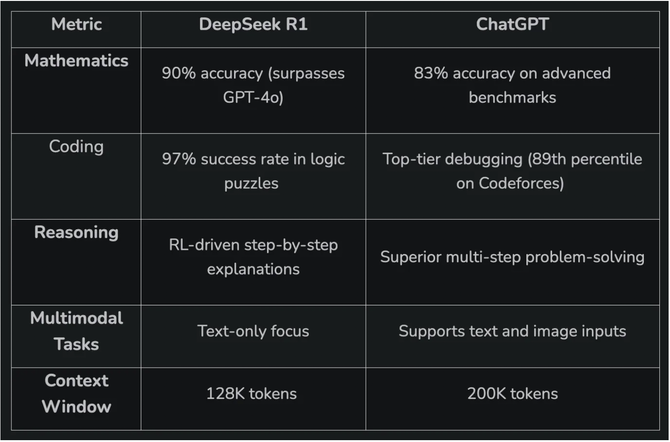
Task: Select the 200K tokens cell
Action: coord(512,394)
